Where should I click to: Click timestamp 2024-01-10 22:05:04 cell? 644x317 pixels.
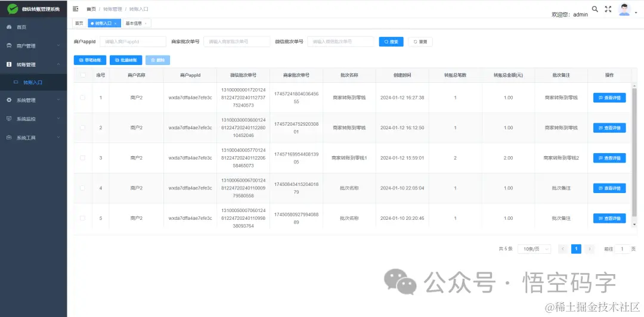[402, 188]
